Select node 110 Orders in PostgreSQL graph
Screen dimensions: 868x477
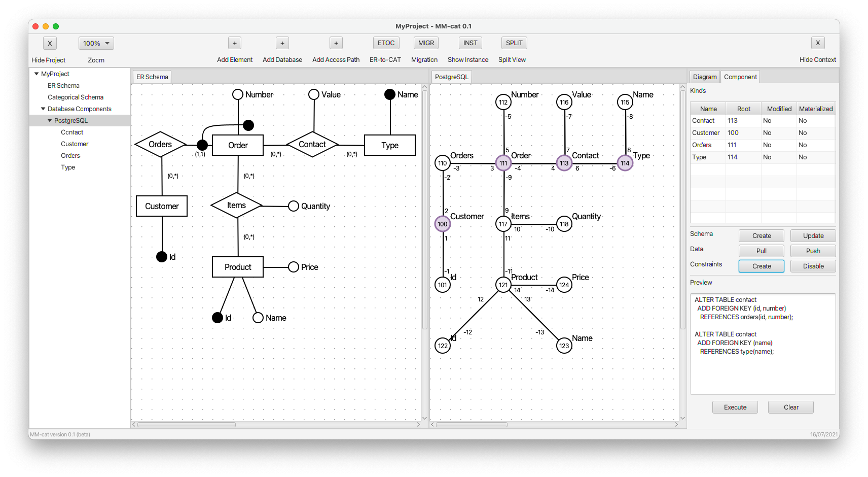tap(443, 163)
